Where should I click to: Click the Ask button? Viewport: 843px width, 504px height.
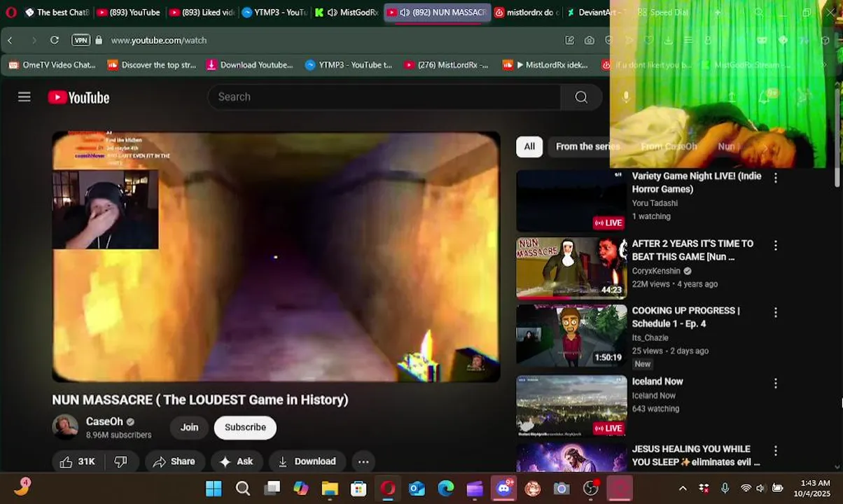coord(237,461)
